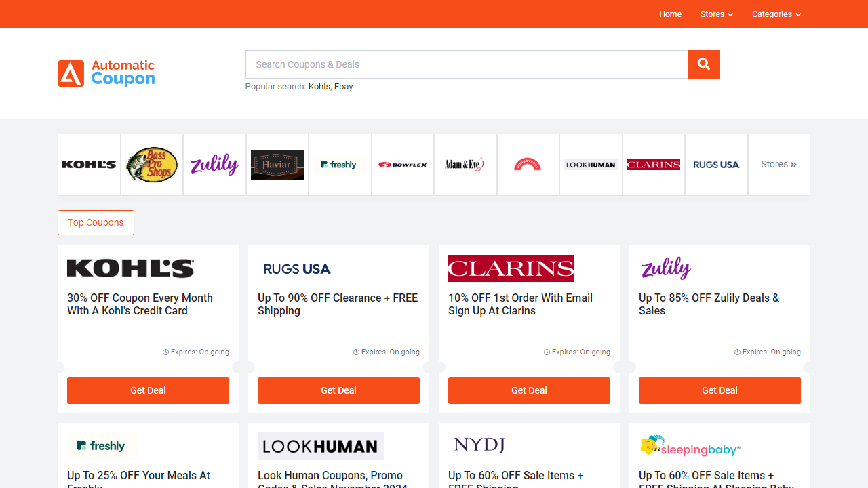Click the magnifying glass search icon
The image size is (868, 488).
tap(703, 64)
